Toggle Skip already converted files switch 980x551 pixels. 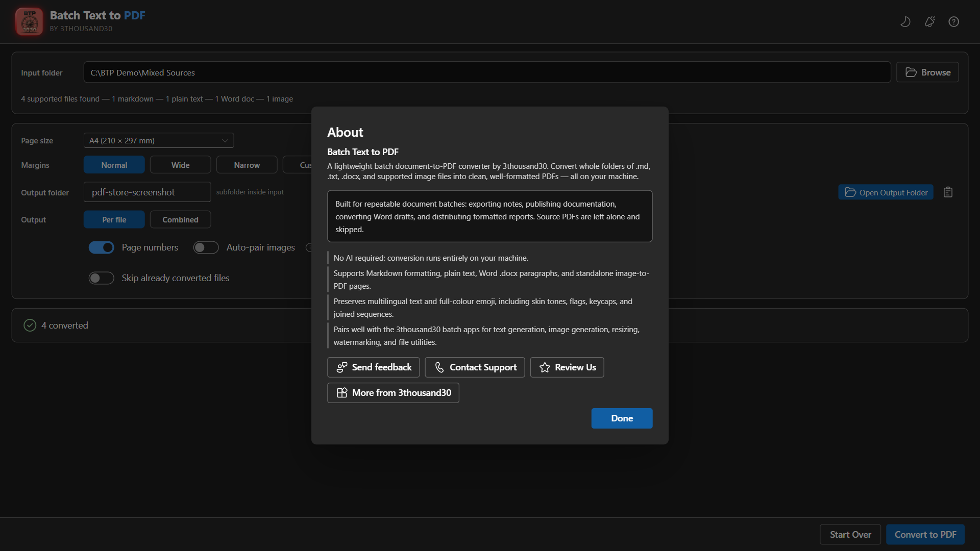point(102,278)
